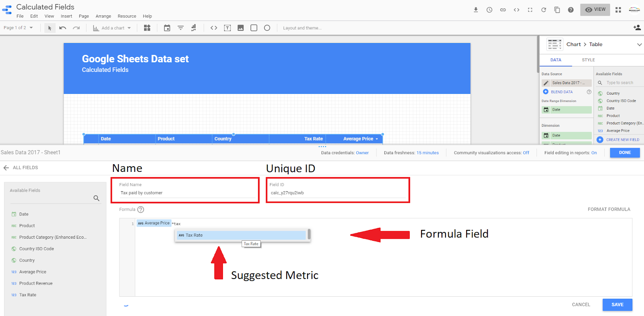Image resolution: width=644 pixels, height=316 pixels.
Task: Click Data credentials Owner
Action: click(x=362, y=153)
